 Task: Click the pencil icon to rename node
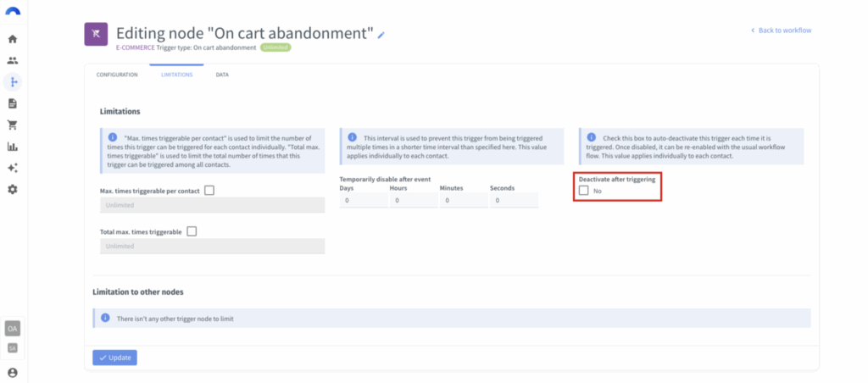pos(381,35)
